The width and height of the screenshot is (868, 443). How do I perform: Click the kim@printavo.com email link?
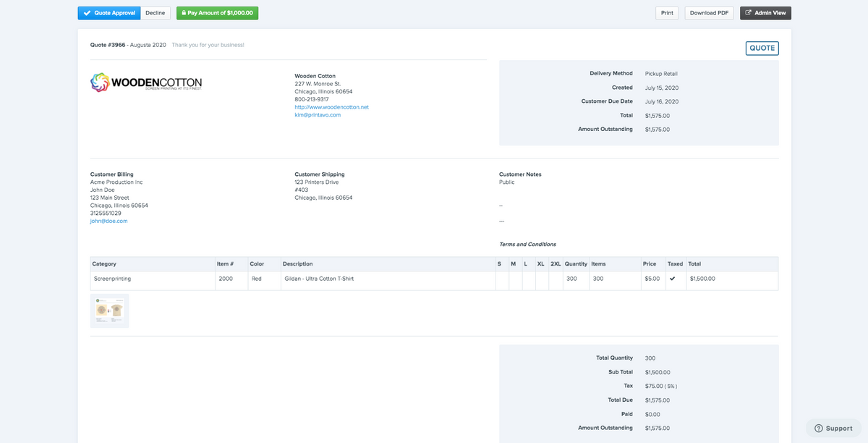click(x=318, y=115)
